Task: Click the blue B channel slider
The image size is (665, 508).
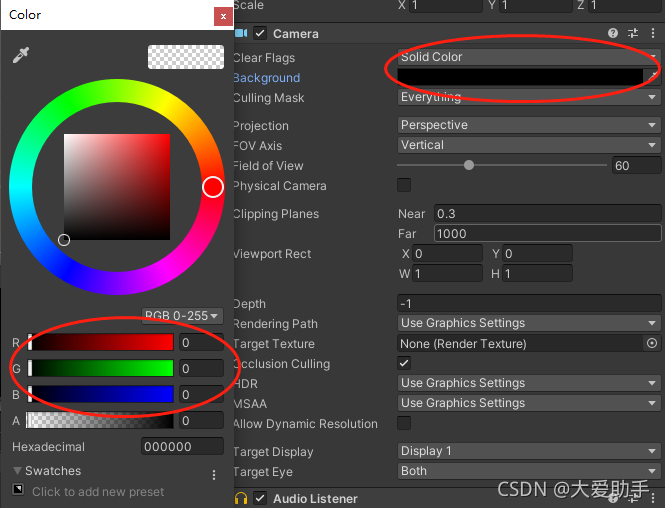Action: pyautogui.click(x=100, y=394)
